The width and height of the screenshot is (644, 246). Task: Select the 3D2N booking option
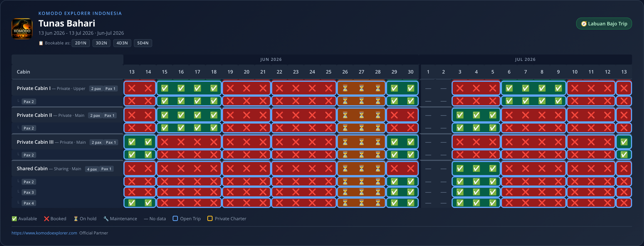click(x=101, y=43)
